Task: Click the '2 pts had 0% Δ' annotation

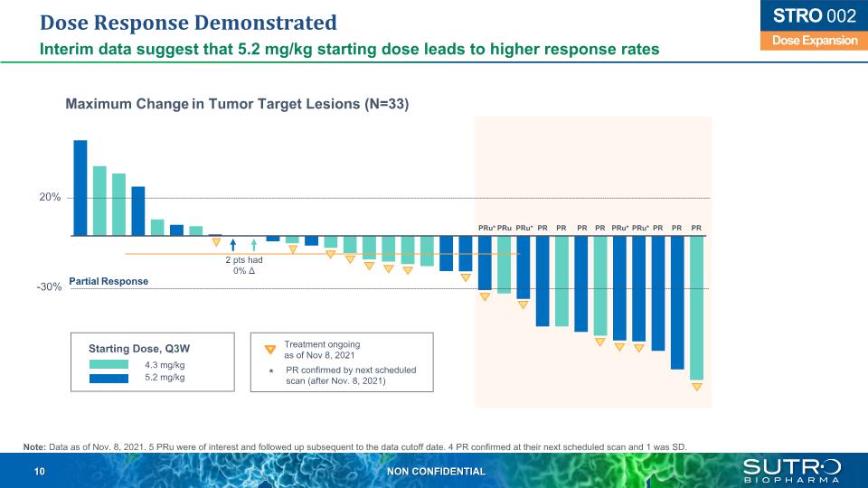Action: (x=244, y=266)
